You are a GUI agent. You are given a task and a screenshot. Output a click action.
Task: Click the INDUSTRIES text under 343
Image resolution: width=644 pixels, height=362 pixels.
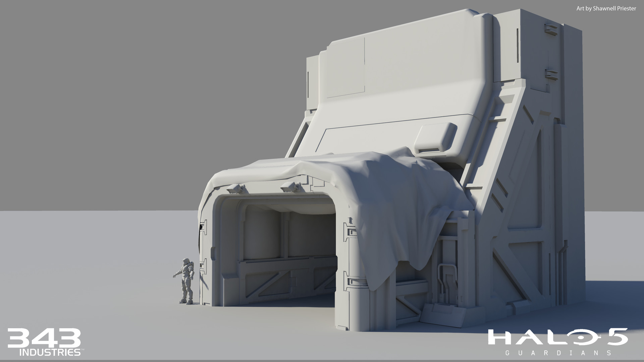[x=50, y=352]
